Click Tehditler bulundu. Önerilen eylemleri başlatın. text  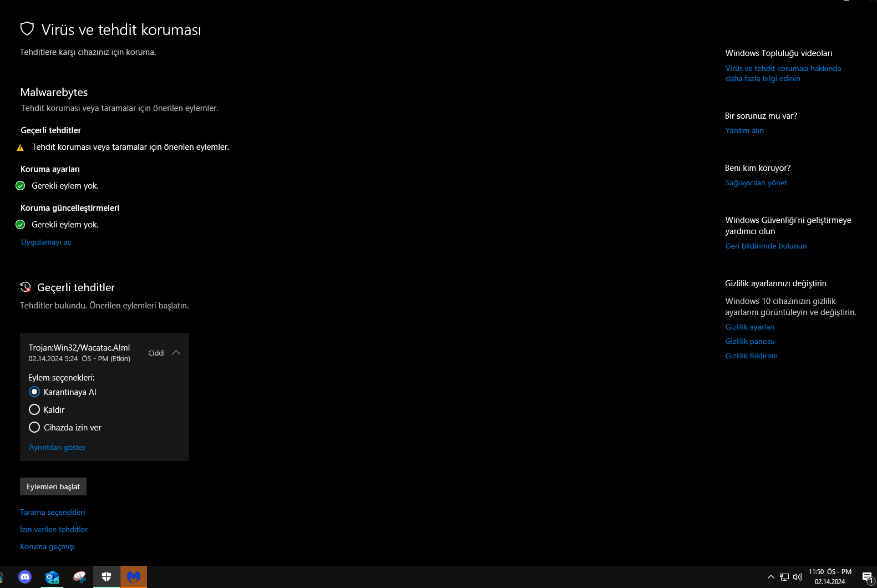tap(104, 306)
